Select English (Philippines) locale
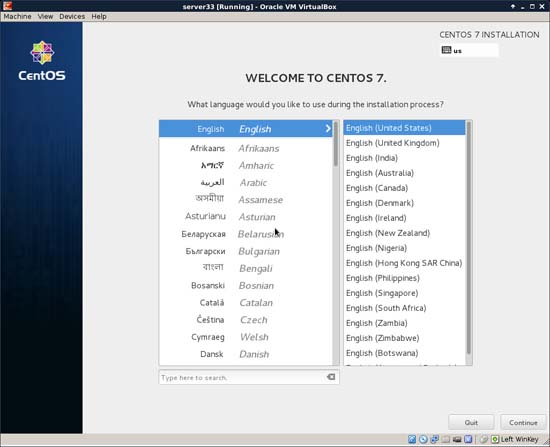Viewport: 550px width, 447px height. [x=404, y=278]
